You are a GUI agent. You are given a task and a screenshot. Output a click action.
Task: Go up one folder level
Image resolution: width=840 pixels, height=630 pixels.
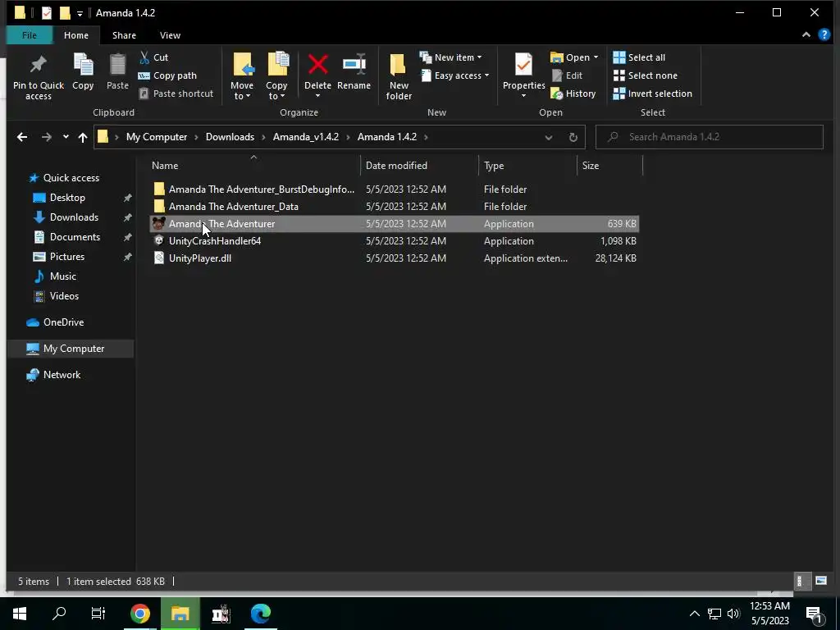pos(83,137)
